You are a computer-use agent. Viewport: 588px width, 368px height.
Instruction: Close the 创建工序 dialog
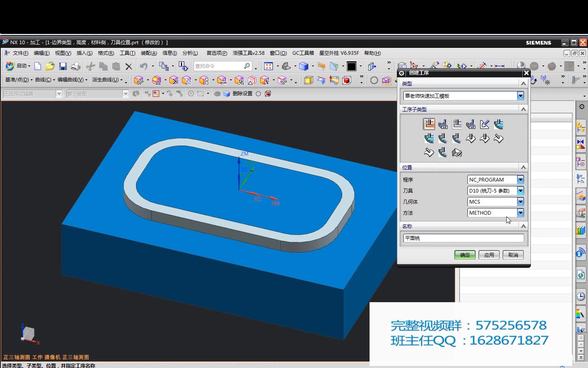click(526, 73)
